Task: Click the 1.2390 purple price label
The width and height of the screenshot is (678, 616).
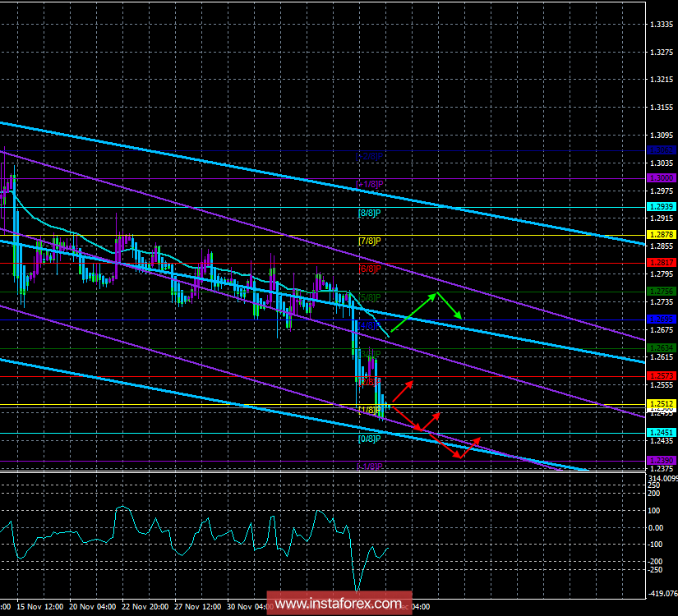Action: click(662, 461)
